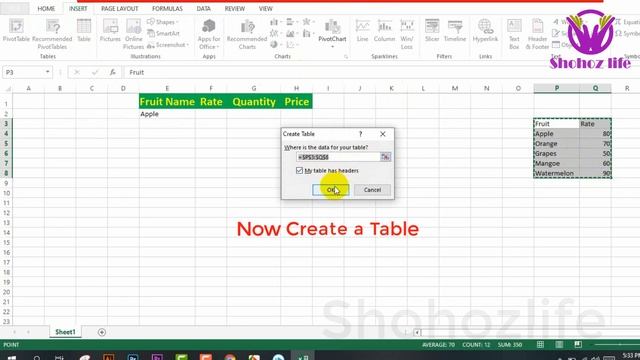Select the INSERT ribbon tab
640x360 pixels.
tap(78, 9)
